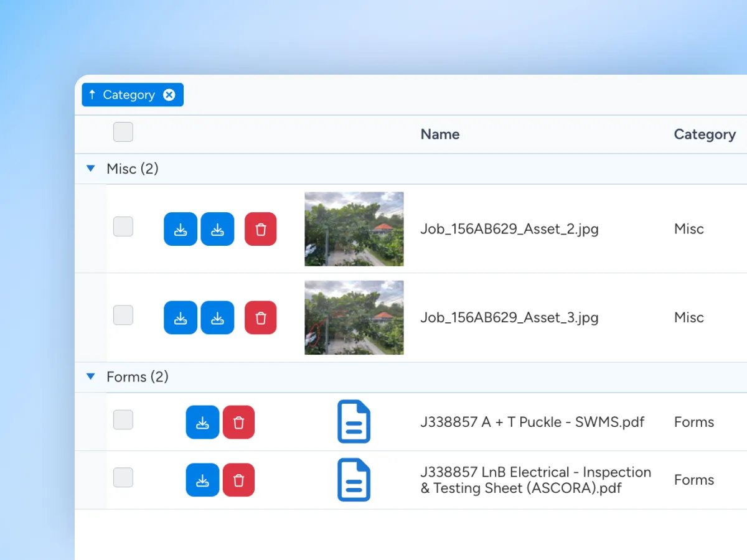
Task: Delete the A + T Puckle SWMS pdf
Action: 238,422
